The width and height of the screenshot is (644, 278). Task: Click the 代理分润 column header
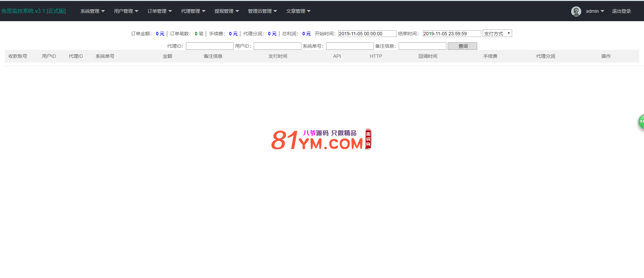click(546, 56)
